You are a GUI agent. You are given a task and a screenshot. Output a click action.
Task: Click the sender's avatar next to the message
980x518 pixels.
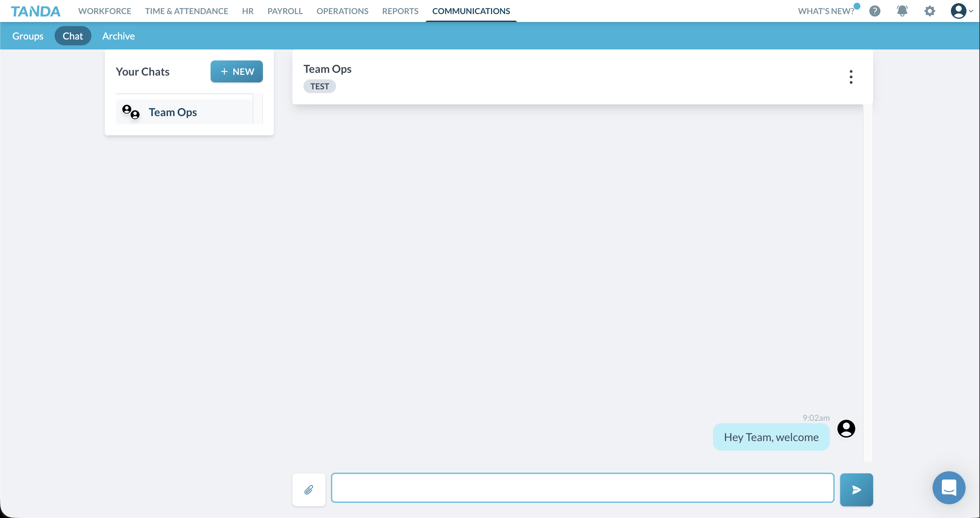846,429
